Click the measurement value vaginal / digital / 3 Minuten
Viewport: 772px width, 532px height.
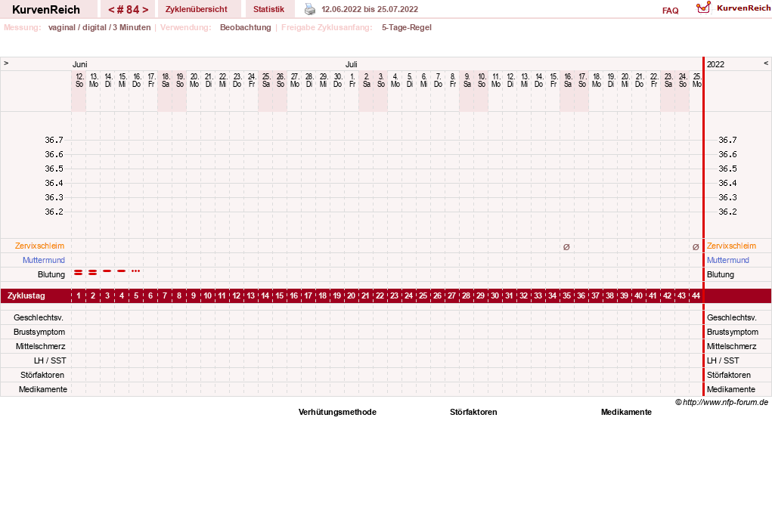coord(100,27)
